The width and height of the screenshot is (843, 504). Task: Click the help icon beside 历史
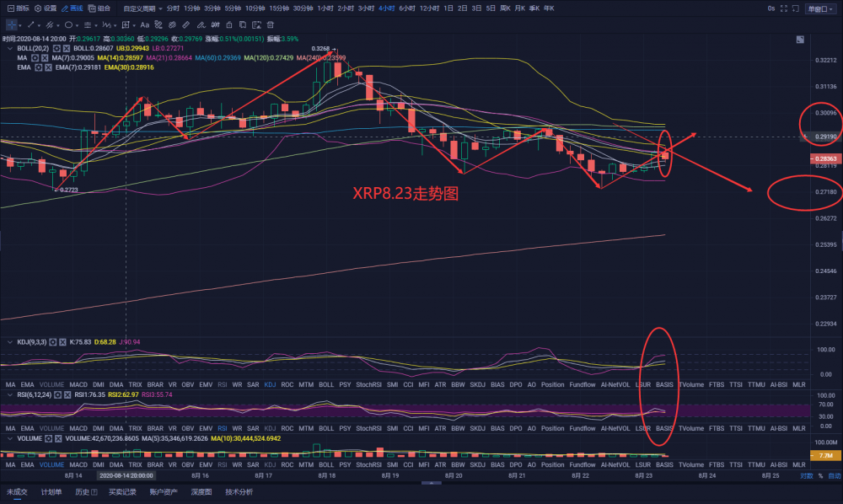[94, 492]
